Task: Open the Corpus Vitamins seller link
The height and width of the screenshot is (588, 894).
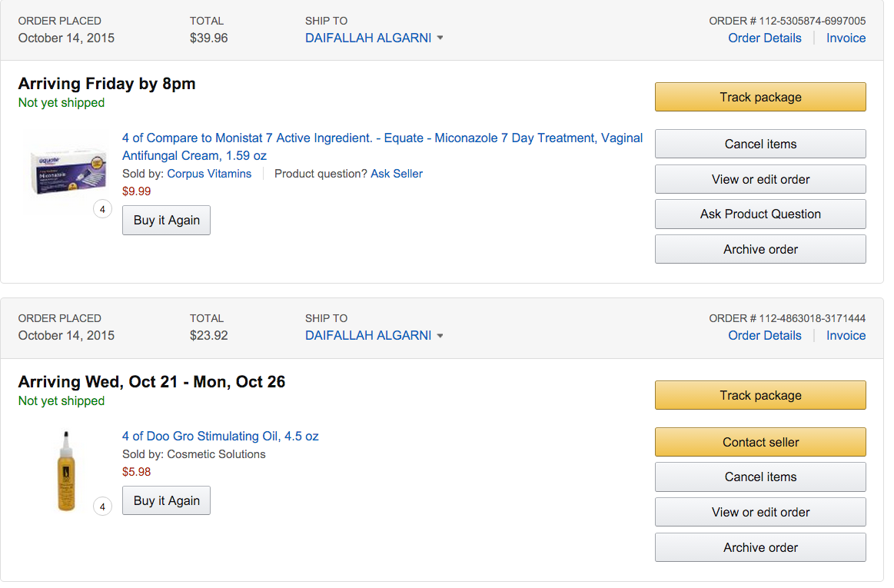Action: tap(209, 174)
